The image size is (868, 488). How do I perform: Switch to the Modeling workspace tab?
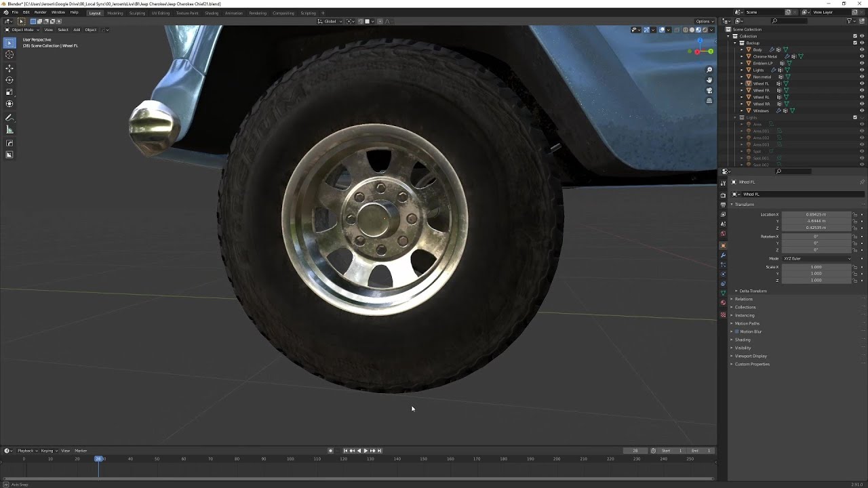(115, 13)
